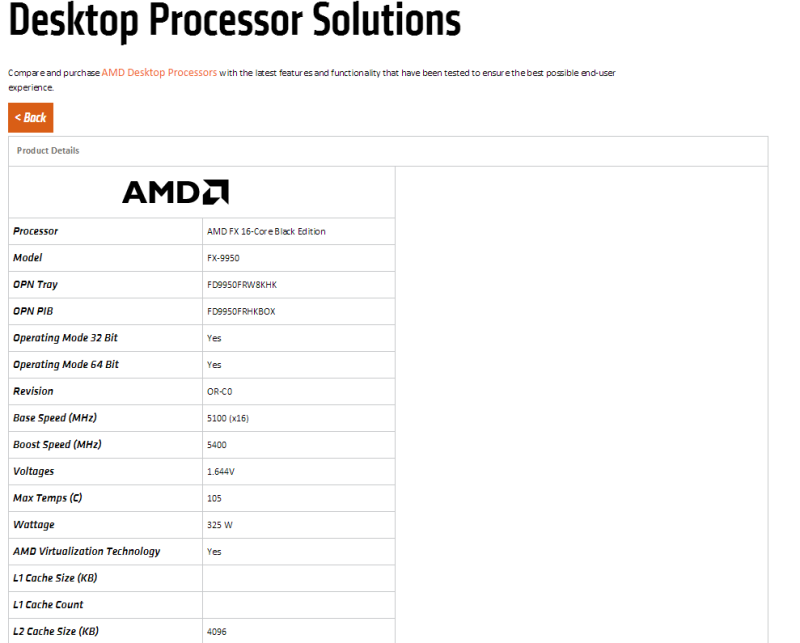Select the Revision value OR-C0

pos(219,391)
